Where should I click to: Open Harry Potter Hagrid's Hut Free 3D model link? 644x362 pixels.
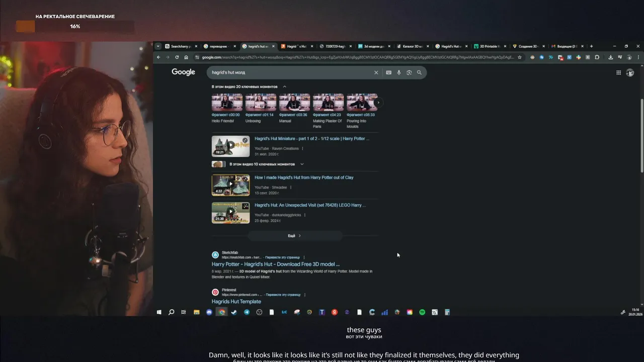pyautogui.click(x=276, y=264)
